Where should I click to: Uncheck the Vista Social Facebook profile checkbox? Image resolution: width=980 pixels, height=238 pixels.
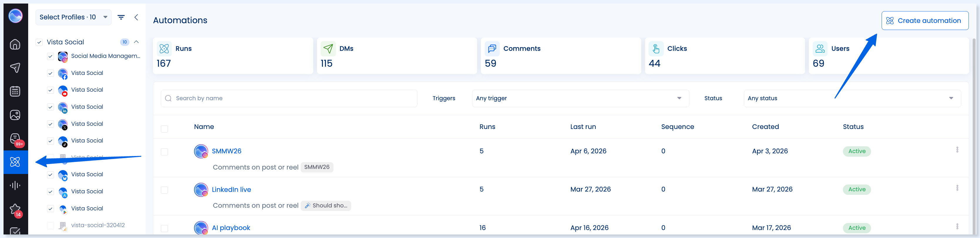pos(50,73)
